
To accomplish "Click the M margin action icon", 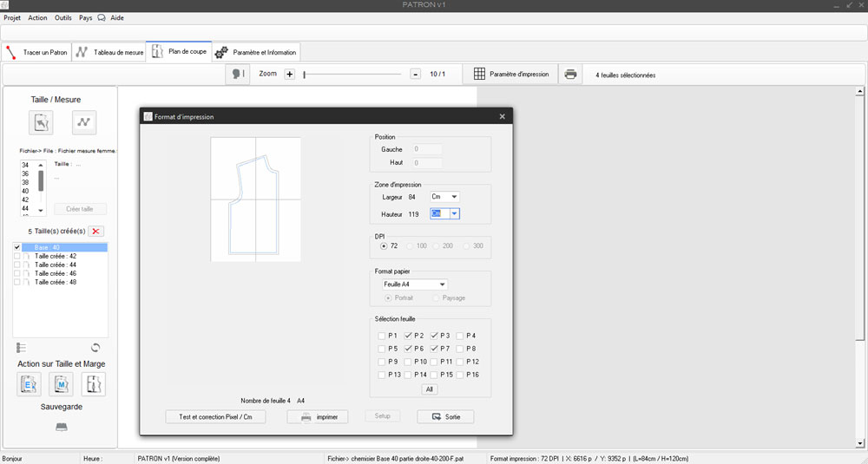I will (62, 384).
